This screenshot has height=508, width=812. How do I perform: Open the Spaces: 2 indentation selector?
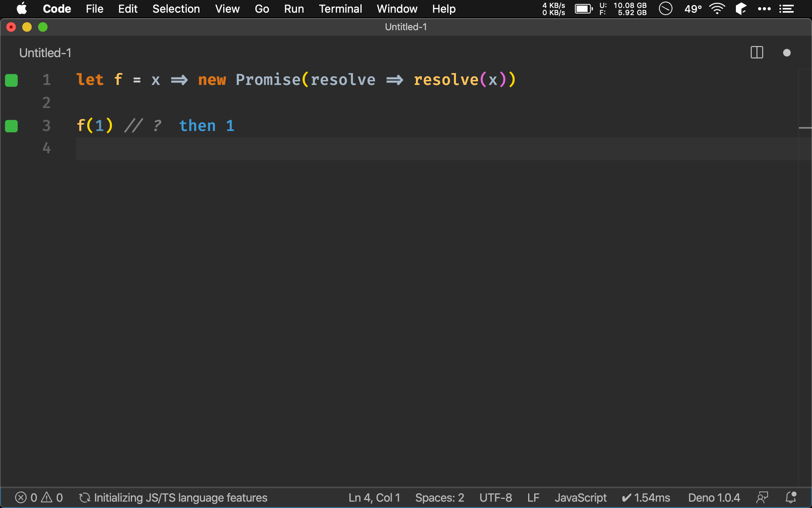(439, 498)
